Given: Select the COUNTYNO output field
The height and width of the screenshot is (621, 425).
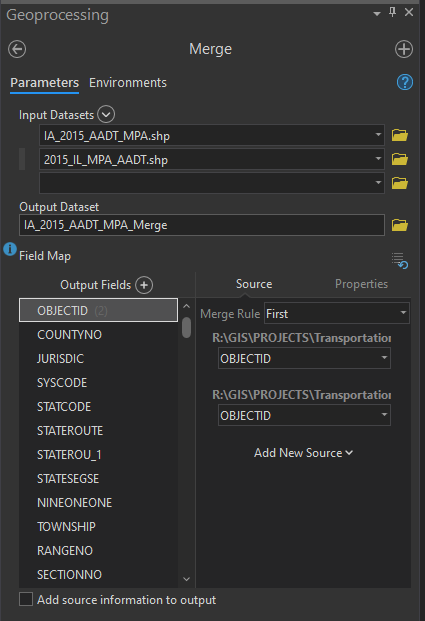Looking at the screenshot, I should coord(98,335).
